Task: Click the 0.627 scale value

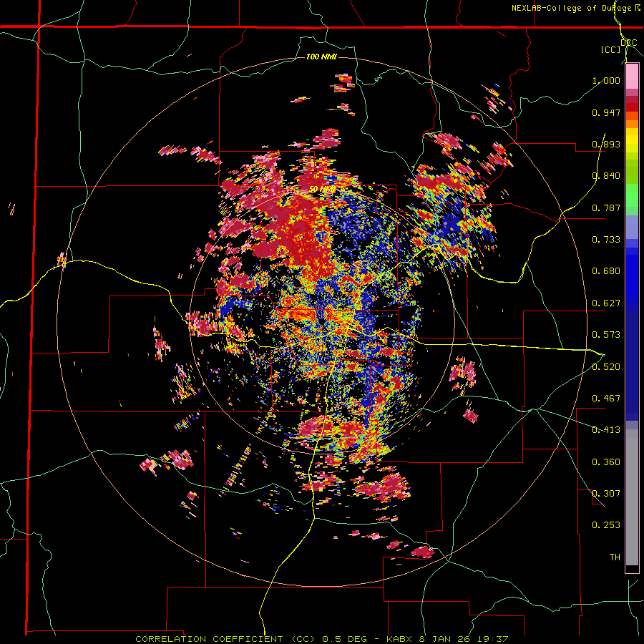Action: pyautogui.click(x=606, y=303)
